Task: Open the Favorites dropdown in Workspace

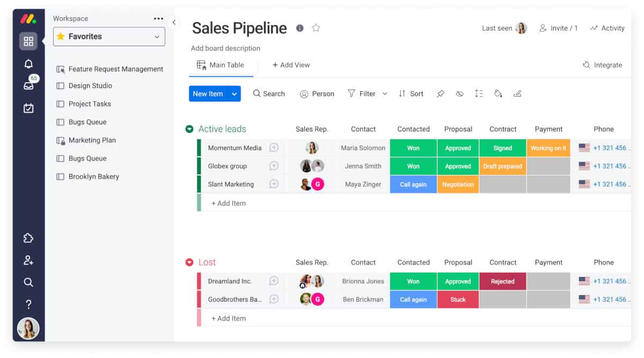Action: tap(109, 36)
